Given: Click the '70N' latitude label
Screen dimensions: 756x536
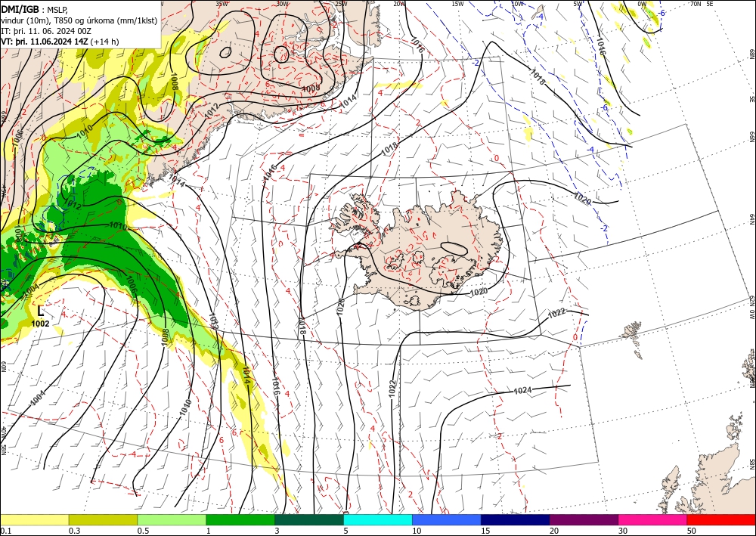Looking at the screenshot, I should [x=696, y=4].
